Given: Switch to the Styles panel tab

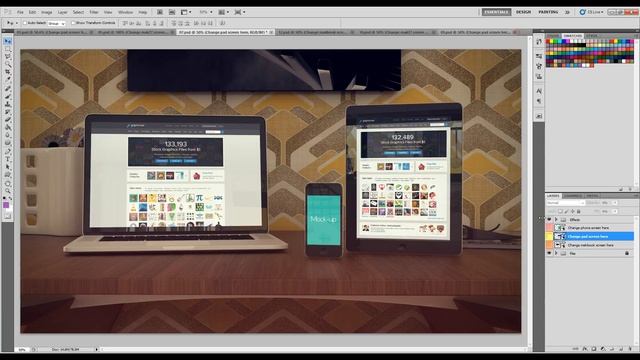Looking at the screenshot, I should pos(592,36).
